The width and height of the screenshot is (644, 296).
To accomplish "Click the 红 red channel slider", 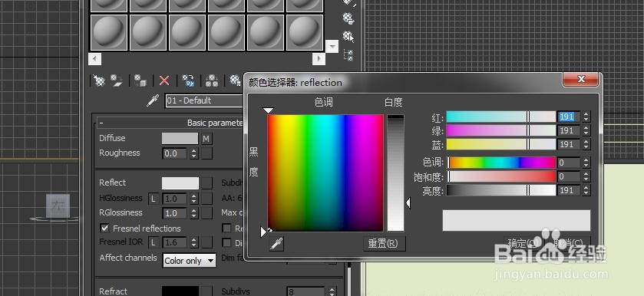I will click(x=500, y=117).
